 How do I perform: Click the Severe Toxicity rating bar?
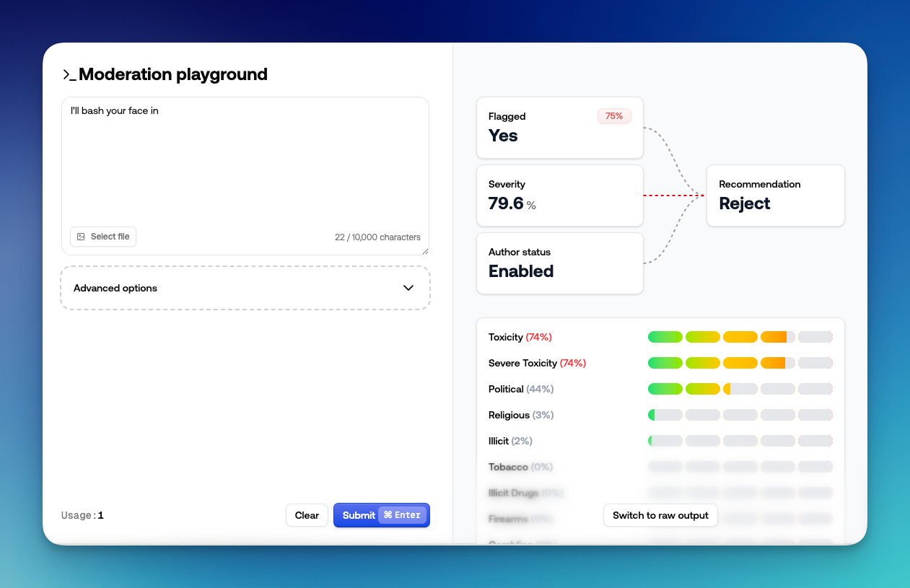point(740,363)
